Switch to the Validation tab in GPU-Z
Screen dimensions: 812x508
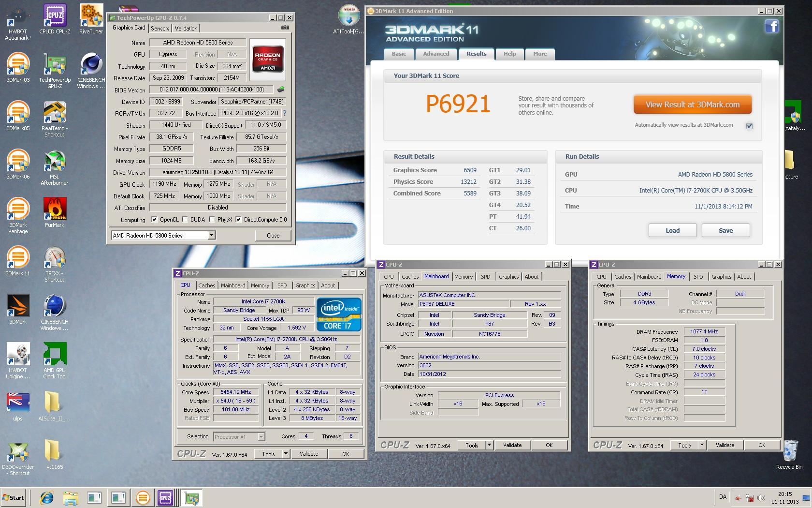pyautogui.click(x=186, y=29)
